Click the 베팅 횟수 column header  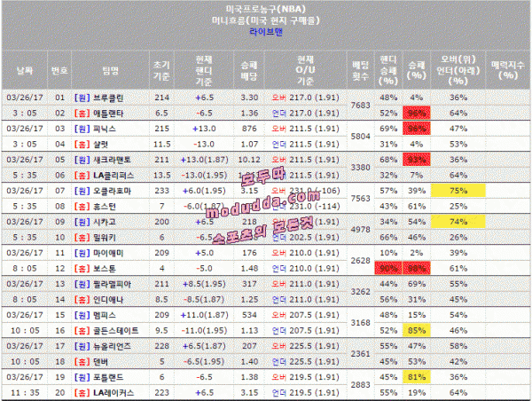click(x=360, y=71)
